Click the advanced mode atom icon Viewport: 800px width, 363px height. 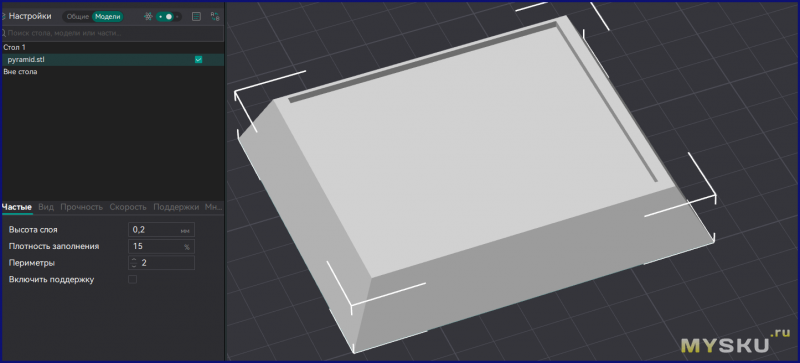[148, 16]
